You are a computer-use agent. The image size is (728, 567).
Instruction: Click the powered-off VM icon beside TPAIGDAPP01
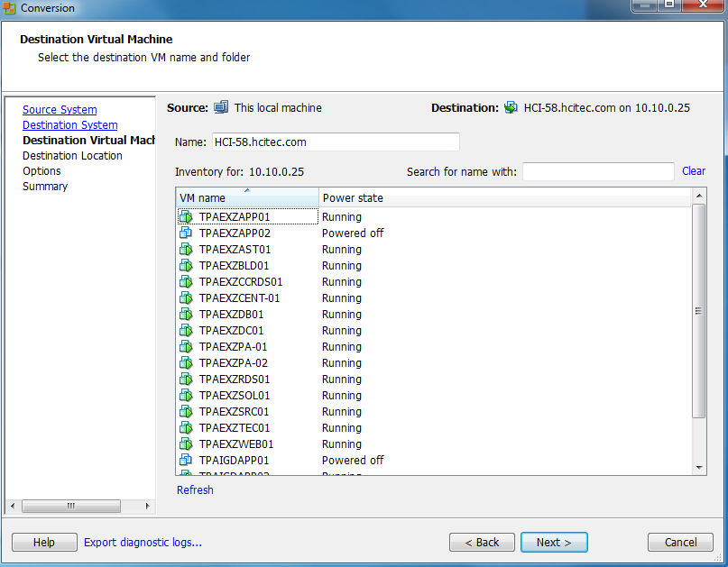[186, 460]
